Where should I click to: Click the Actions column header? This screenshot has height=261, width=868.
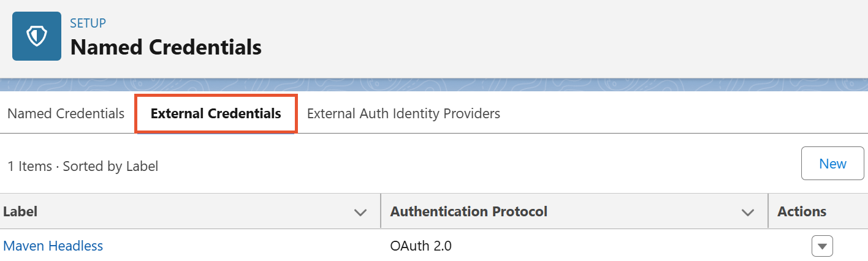pos(802,211)
